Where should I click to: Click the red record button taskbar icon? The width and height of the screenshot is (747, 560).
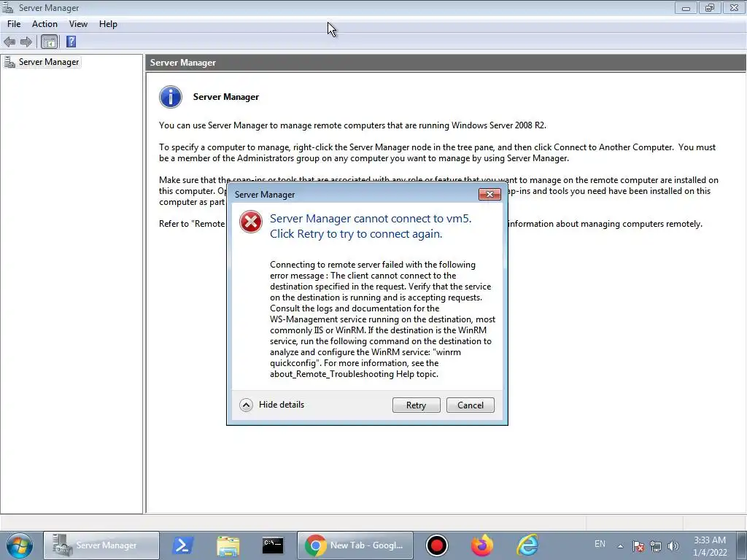coord(436,545)
